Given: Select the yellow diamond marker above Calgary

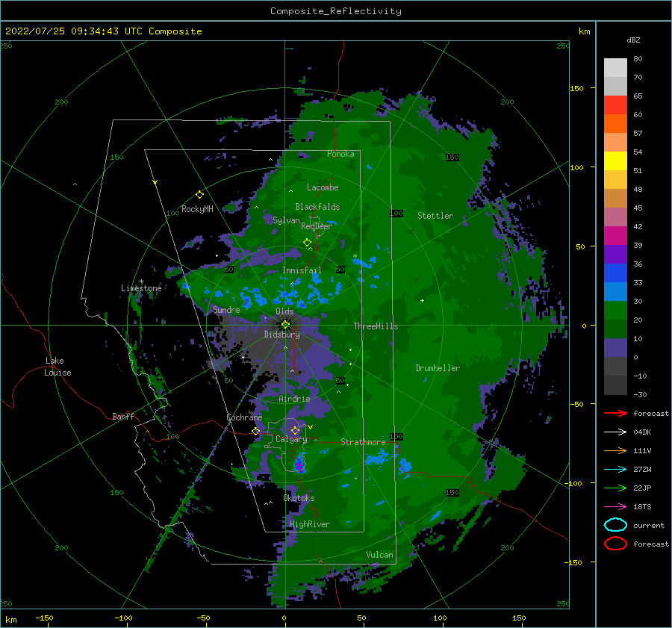Looking at the screenshot, I should (x=295, y=430).
